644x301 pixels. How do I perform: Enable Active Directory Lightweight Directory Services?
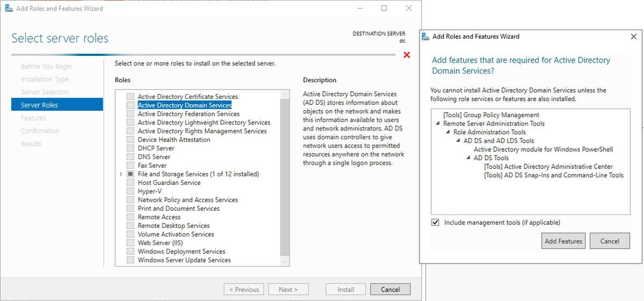coord(130,123)
